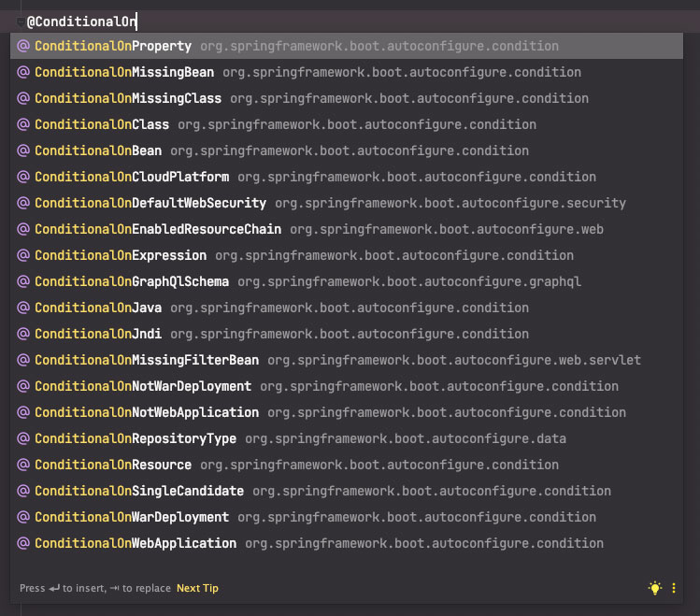Select ConditionalOnRepositoryType suggestion
This screenshot has width=700, height=616.
[347, 438]
